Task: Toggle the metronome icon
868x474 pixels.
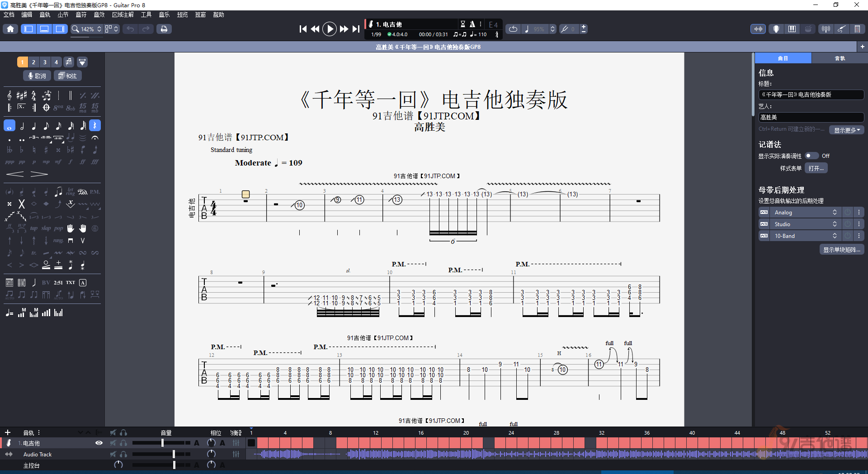Action: point(472,24)
